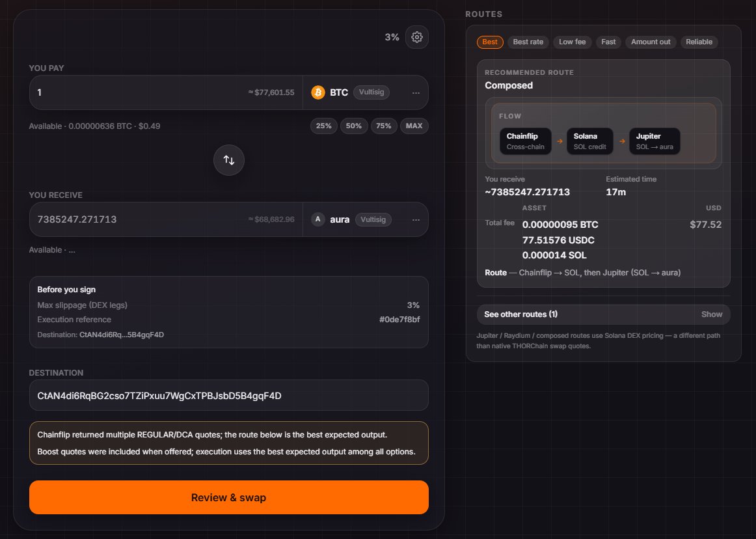This screenshot has width=756, height=539.
Task: Click the 0.000014 SOL fee
Action: point(554,255)
